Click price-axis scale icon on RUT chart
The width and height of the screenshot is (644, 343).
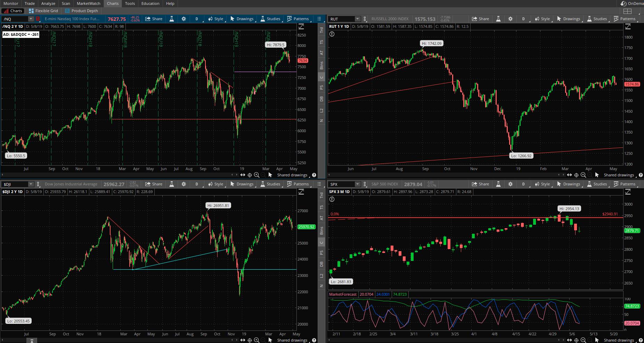point(628,26)
